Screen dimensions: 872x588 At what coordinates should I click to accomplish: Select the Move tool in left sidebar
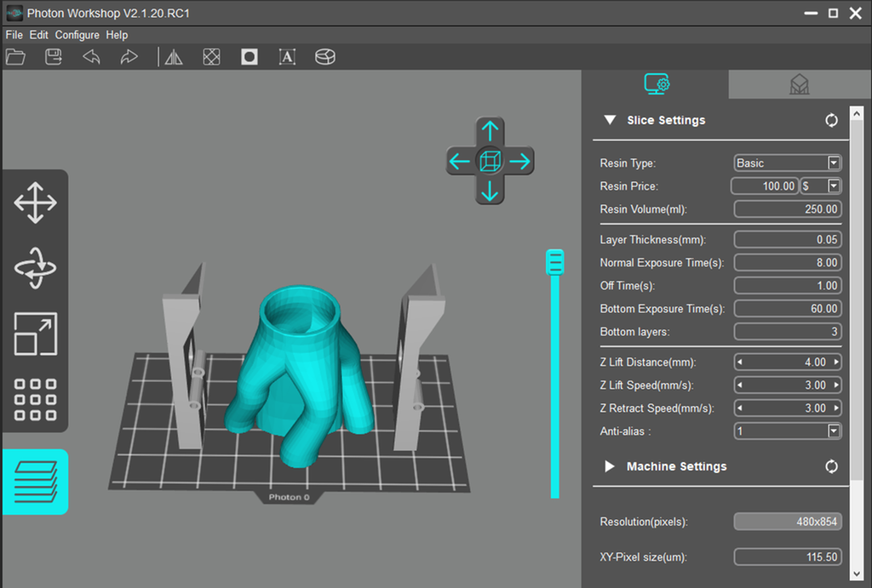coord(35,203)
